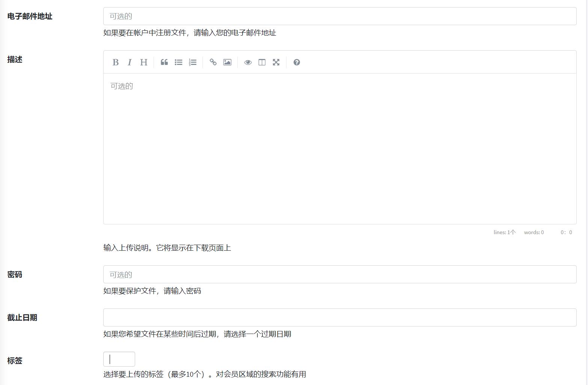Select the 截止日期 expiry date field

pyautogui.click(x=338, y=317)
